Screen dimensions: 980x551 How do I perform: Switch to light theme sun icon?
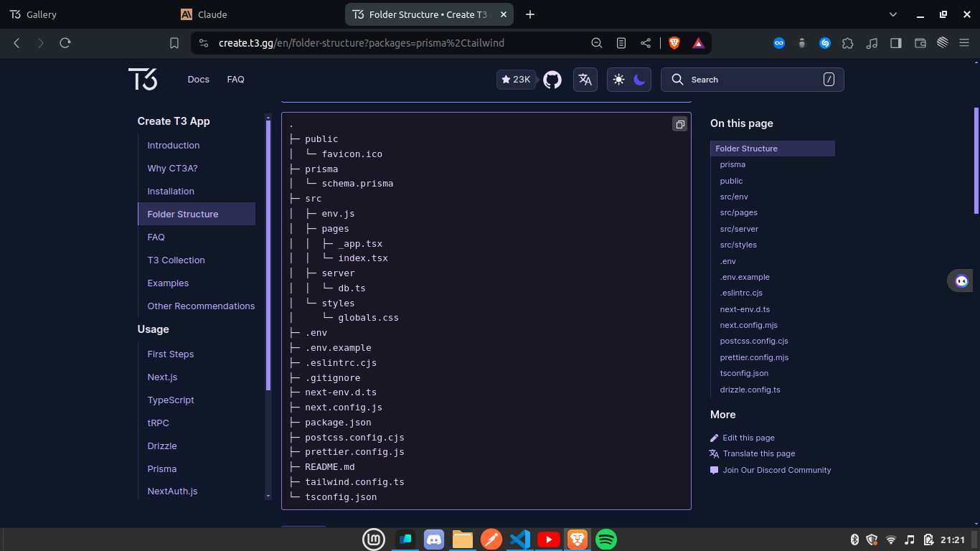pyautogui.click(x=619, y=80)
